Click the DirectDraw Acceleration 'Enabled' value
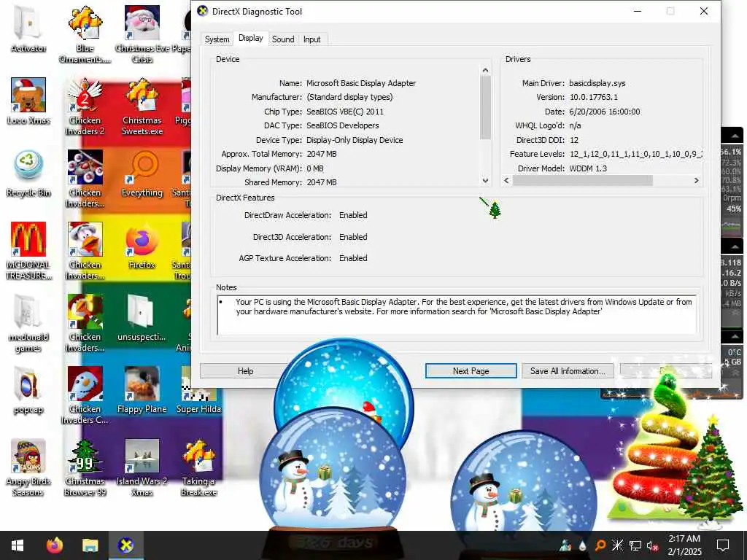747x560 pixels. [x=353, y=215]
